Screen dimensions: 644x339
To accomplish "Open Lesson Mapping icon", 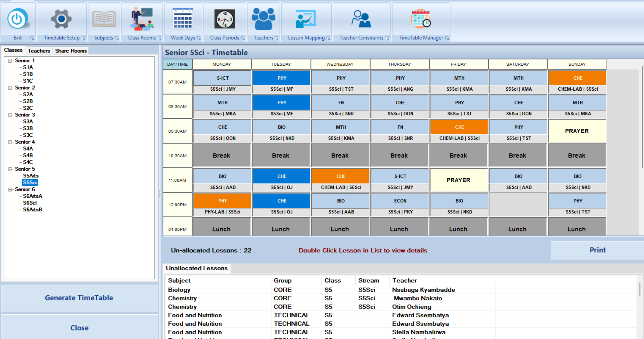I will coord(306,19).
